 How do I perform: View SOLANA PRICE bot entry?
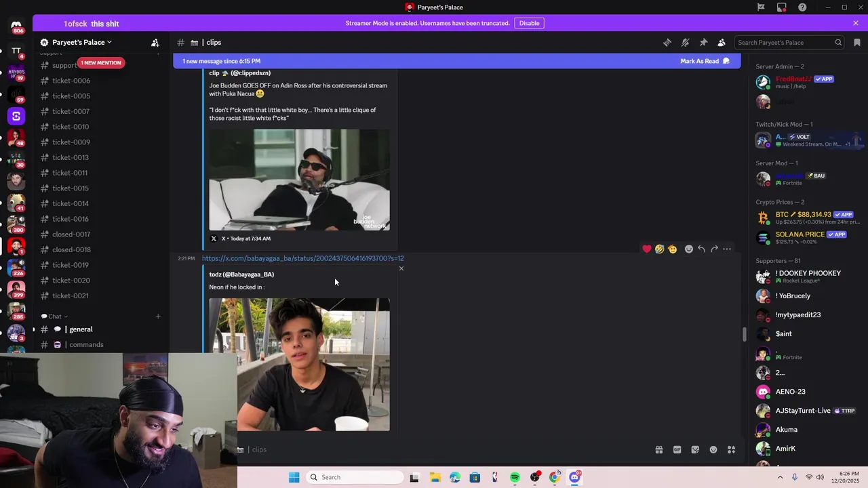point(807,237)
